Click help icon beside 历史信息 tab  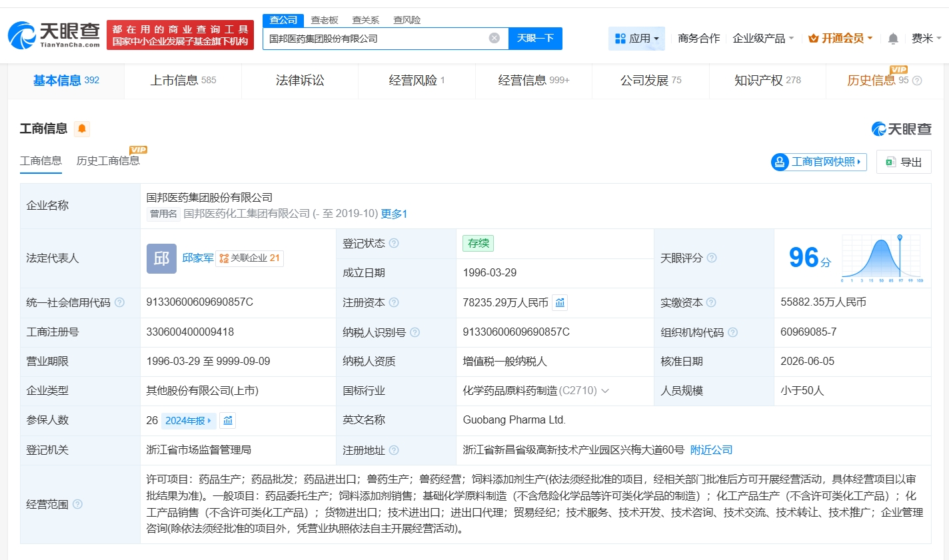click(917, 81)
